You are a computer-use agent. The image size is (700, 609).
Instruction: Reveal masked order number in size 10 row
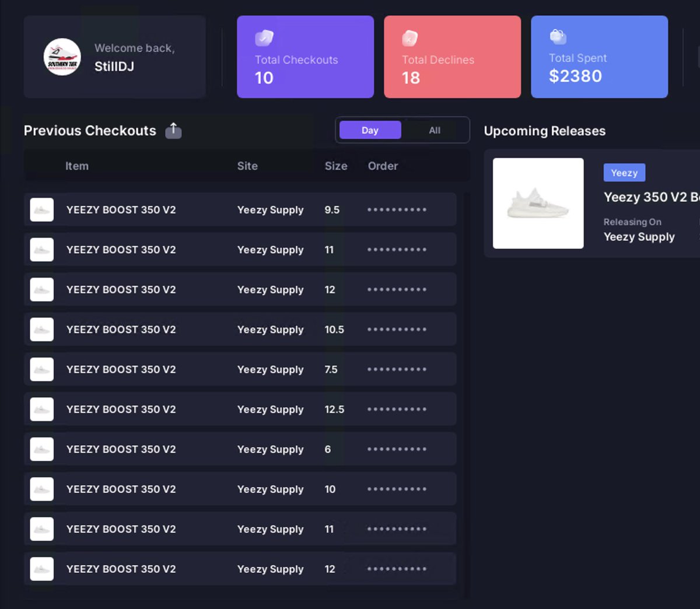pos(397,489)
